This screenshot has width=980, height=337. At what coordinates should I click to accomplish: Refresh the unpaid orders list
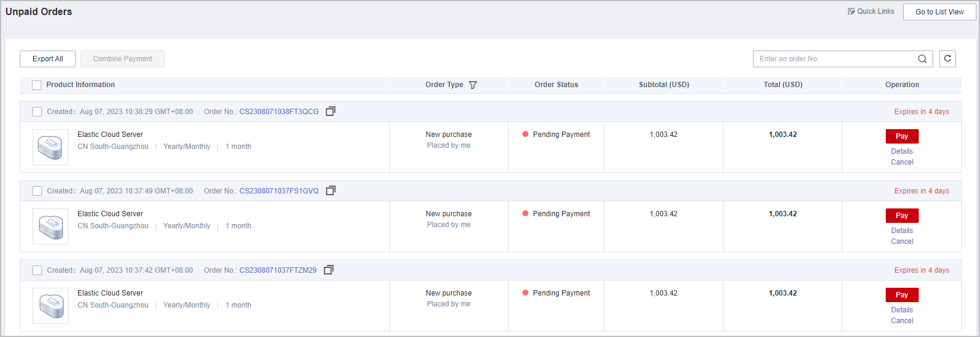(948, 59)
